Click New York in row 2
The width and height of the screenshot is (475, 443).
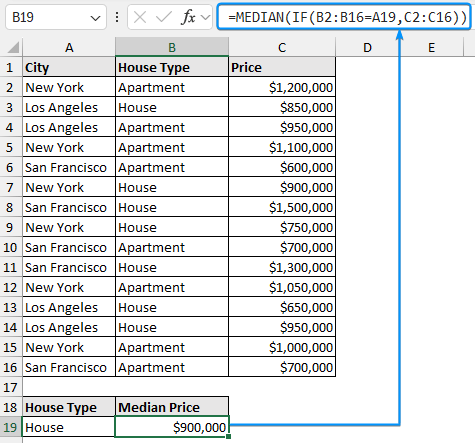pyautogui.click(x=69, y=87)
